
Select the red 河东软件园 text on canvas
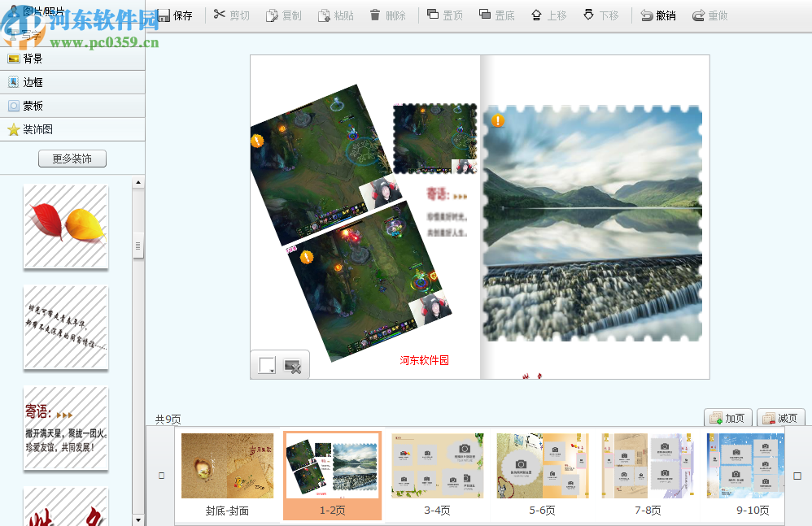click(424, 360)
